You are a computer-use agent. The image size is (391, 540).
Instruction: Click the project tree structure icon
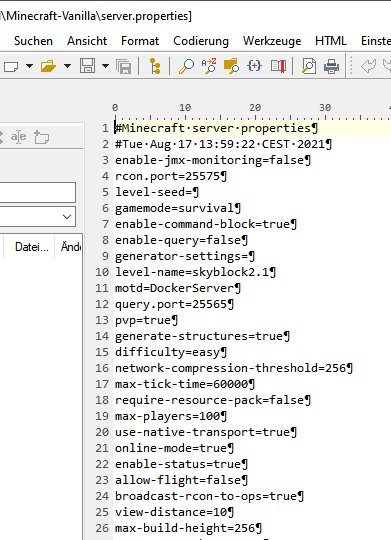155,66
